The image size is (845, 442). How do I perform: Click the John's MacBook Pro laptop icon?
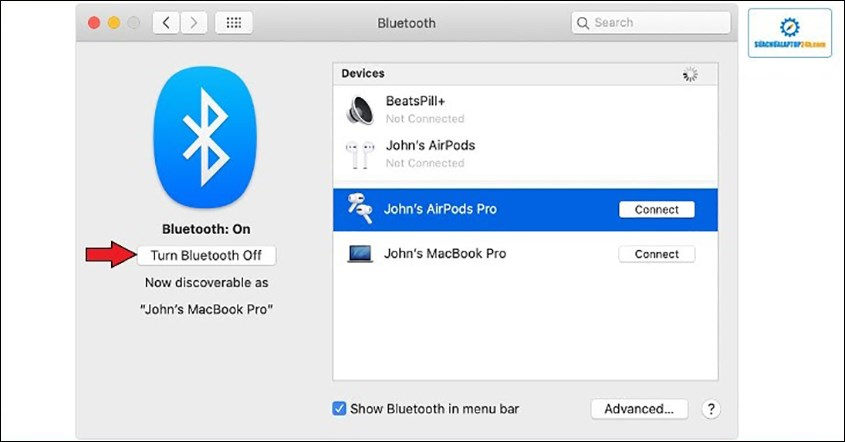[360, 254]
